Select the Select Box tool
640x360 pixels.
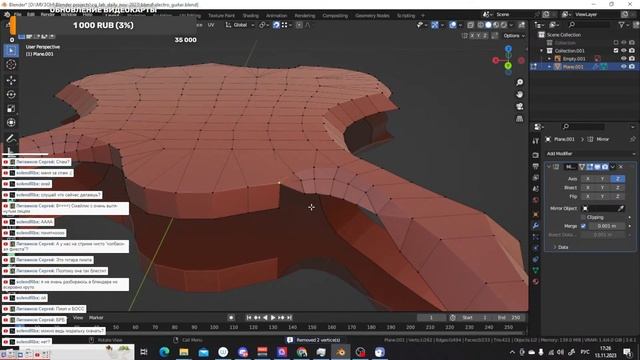tap(11, 51)
